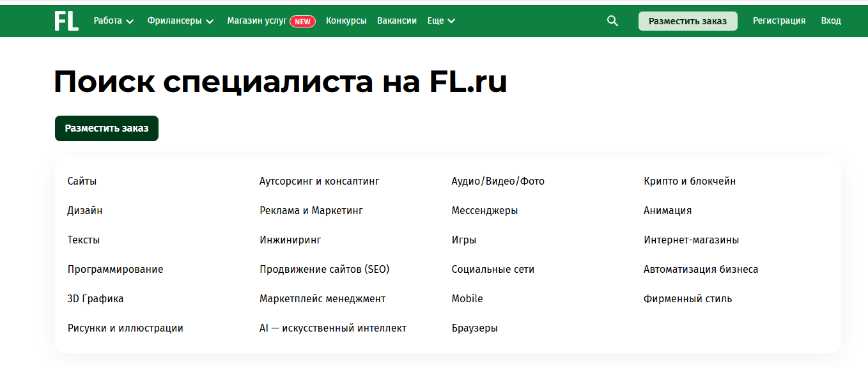Expand the Работа dropdown menu
The image size is (868, 368).
click(x=114, y=21)
